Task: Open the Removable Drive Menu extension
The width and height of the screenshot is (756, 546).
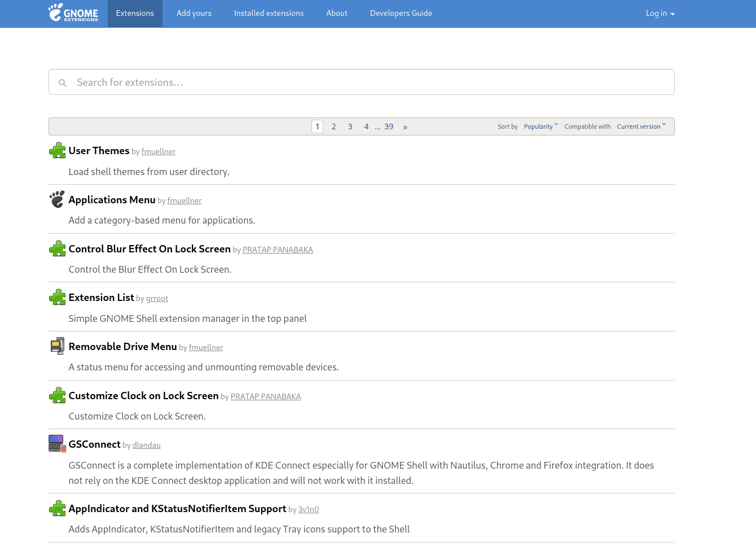Action: click(x=122, y=347)
